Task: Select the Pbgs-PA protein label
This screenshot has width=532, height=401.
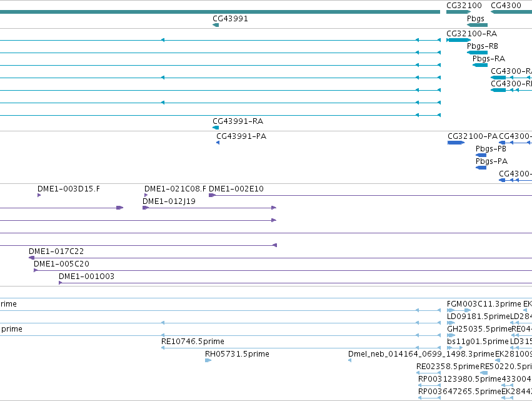Action: (491, 161)
